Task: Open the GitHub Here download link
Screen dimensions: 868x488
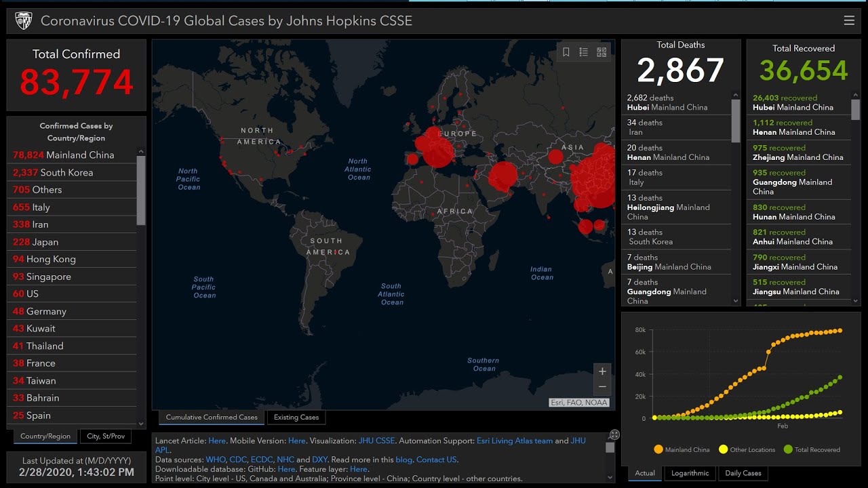Action: (x=286, y=469)
